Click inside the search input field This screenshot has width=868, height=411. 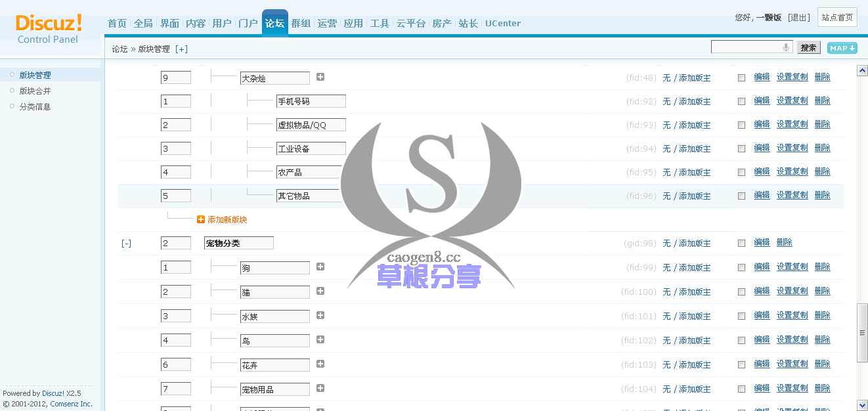(749, 47)
